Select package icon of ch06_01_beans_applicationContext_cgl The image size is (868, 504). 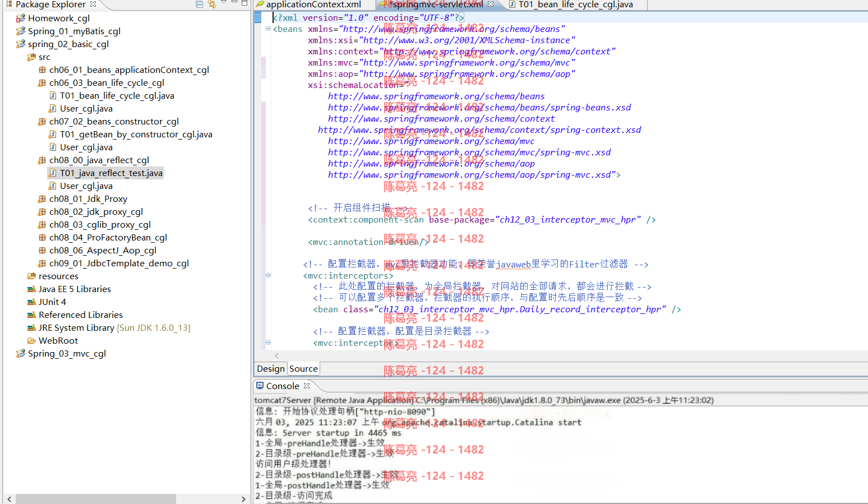point(42,70)
